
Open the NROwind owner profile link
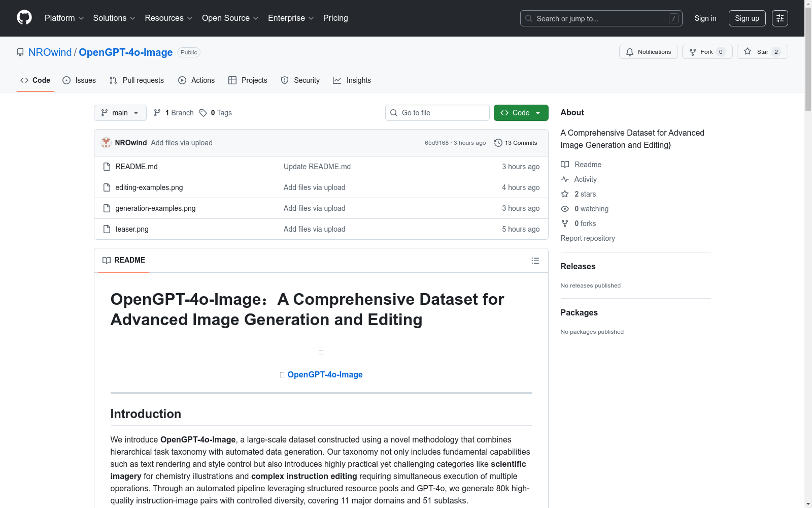(50, 52)
